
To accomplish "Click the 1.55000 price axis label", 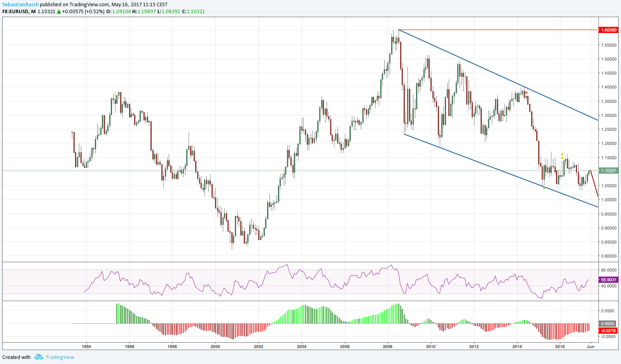I will pos(609,45).
